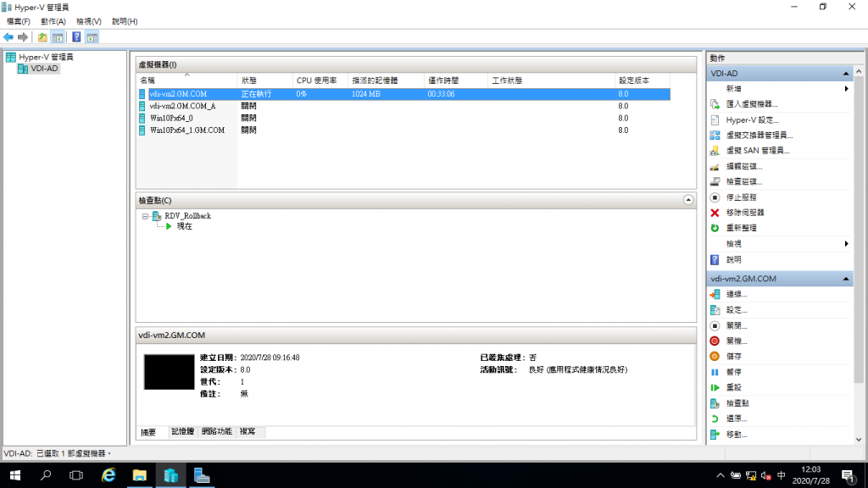The width and height of the screenshot is (868, 488).
Task: Select vdi-vm2.GM.COM virtual machine row
Action: pyautogui.click(x=404, y=94)
